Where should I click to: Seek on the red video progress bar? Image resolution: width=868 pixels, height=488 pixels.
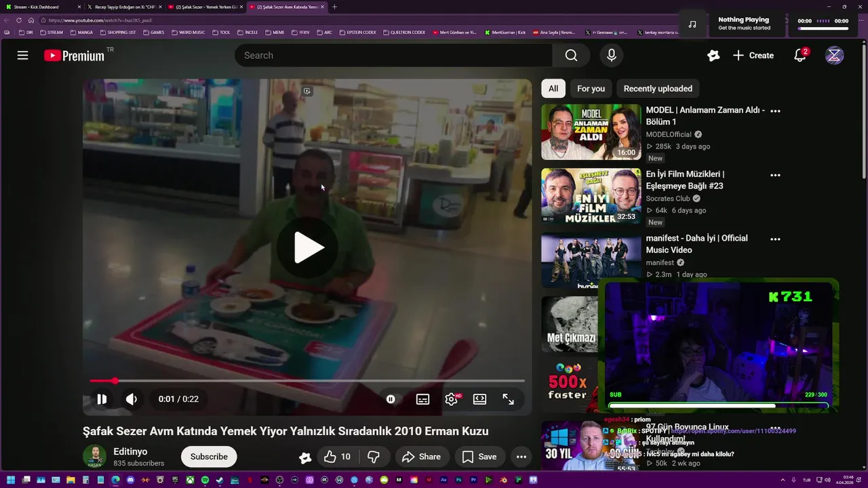pyautogui.click(x=307, y=381)
